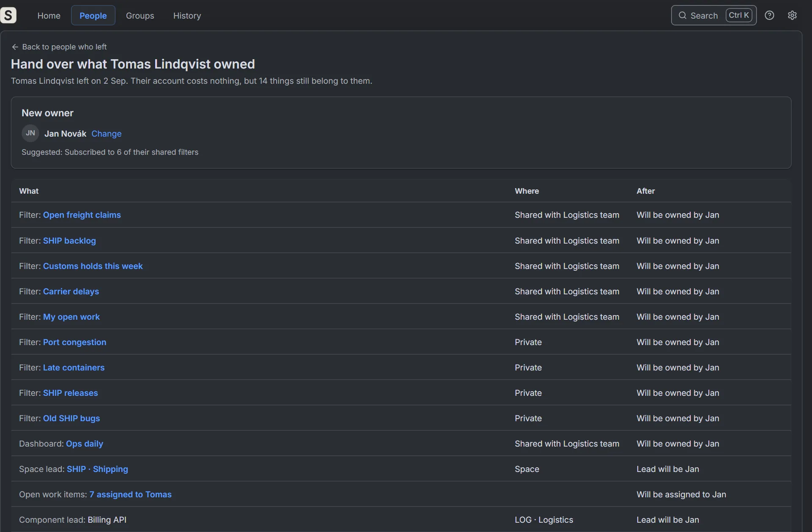812x532 pixels.
Task: Click 'Shared with Logistics team' in Ops daily row
Action: (567, 444)
